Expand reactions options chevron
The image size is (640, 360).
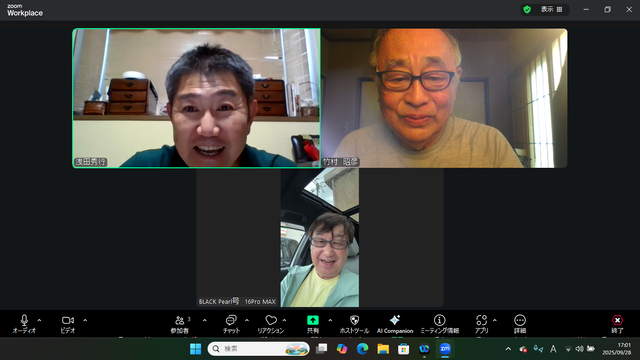pos(284,320)
